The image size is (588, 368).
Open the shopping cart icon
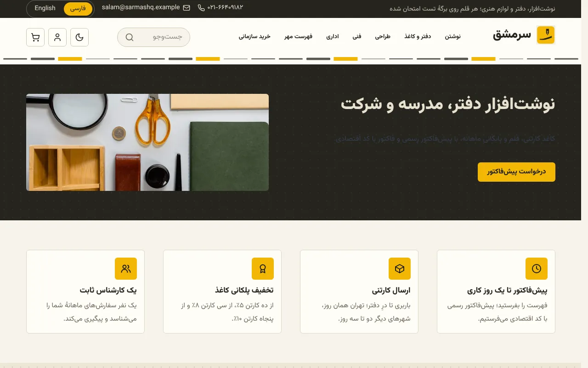35,37
